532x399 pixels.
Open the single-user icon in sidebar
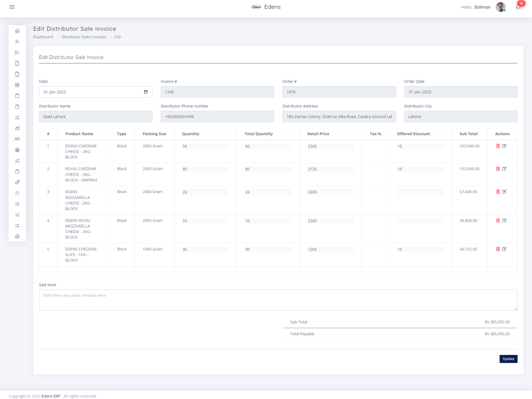(x=18, y=41)
